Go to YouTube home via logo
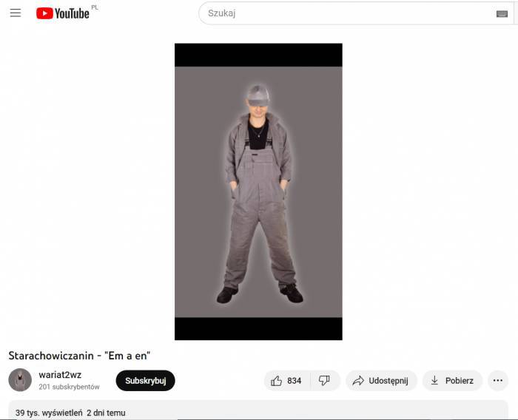Screen dimensions: 518x420 (x=63, y=13)
